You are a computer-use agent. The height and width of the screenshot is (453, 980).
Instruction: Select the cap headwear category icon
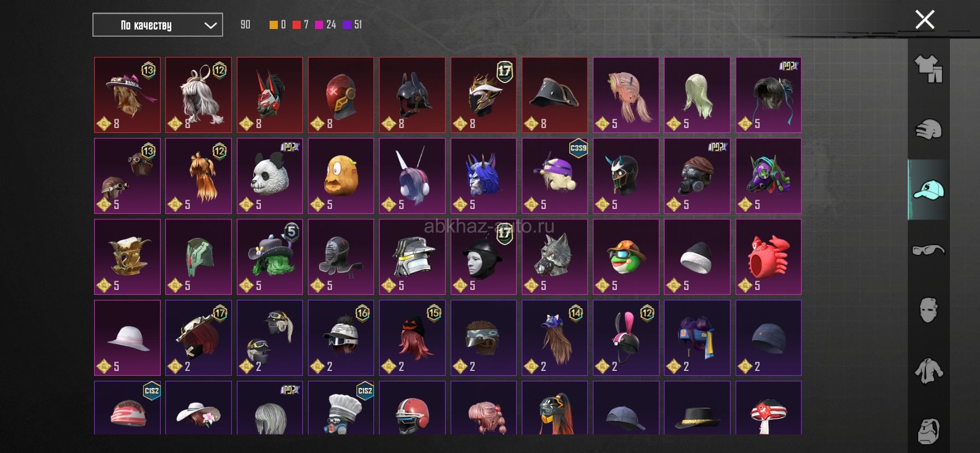pyautogui.click(x=929, y=190)
